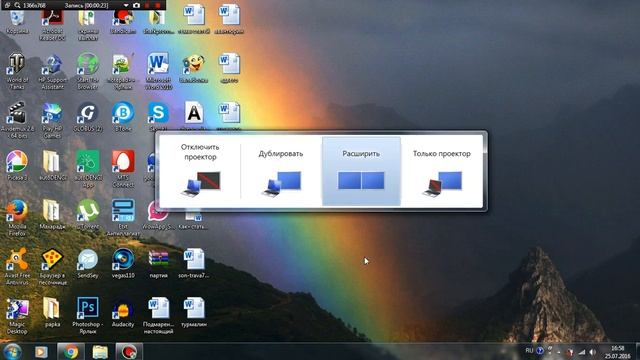The height and width of the screenshot is (360, 640).
Task: Launch Start Tor Browser shortcut
Action: point(88,71)
